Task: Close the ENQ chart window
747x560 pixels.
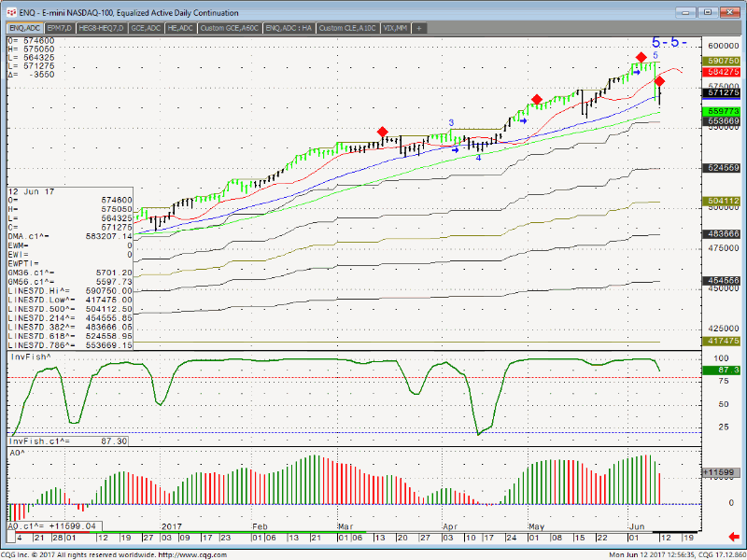Action: click(x=730, y=13)
